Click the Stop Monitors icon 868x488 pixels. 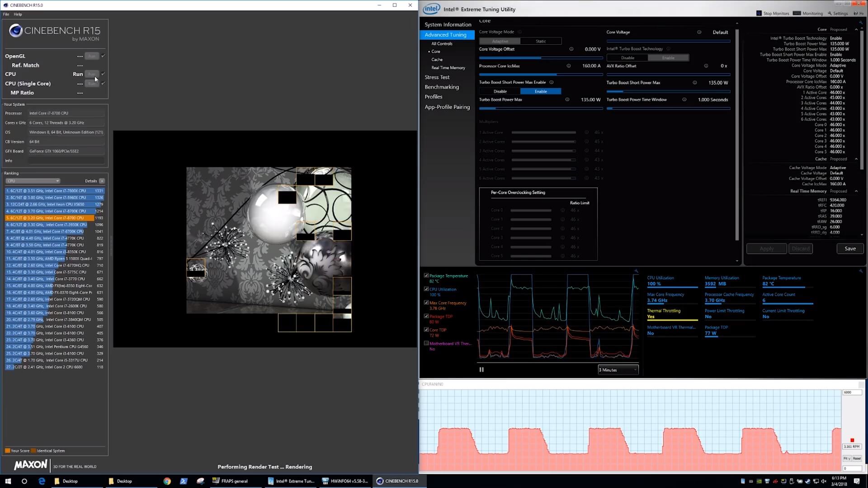[x=759, y=13]
